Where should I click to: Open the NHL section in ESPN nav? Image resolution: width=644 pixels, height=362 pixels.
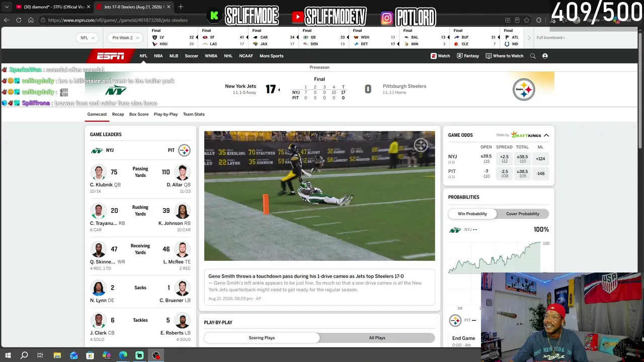[x=228, y=56]
